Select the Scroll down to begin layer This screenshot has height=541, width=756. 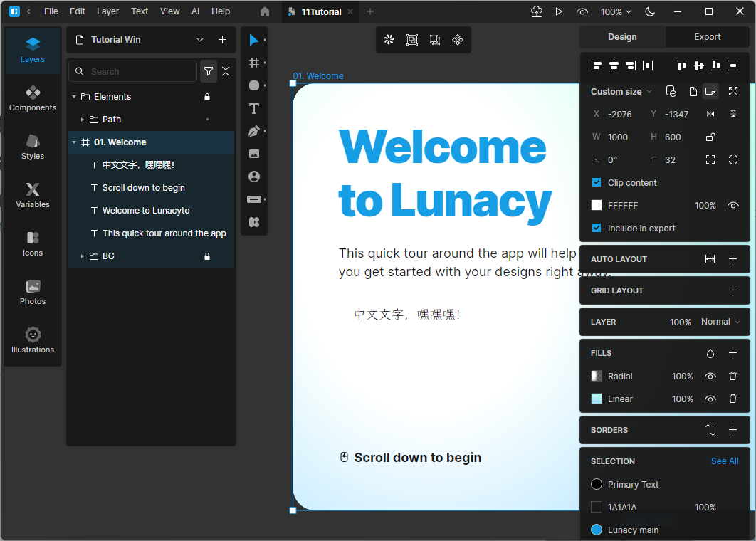[151, 188]
